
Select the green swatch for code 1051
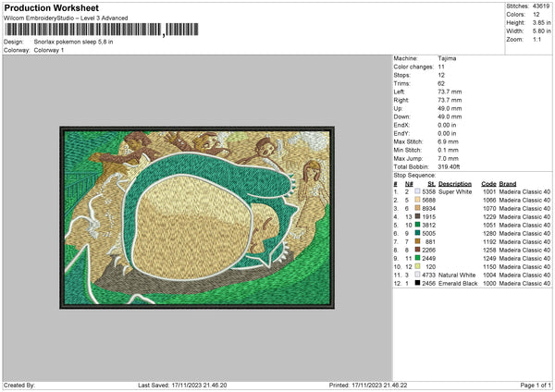click(417, 225)
